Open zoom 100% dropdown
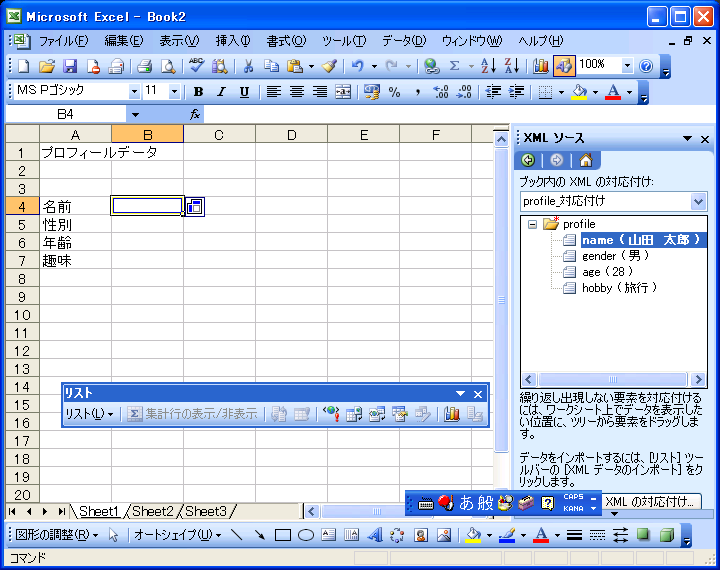Viewport: 720px width, 570px height. pyautogui.click(x=627, y=66)
